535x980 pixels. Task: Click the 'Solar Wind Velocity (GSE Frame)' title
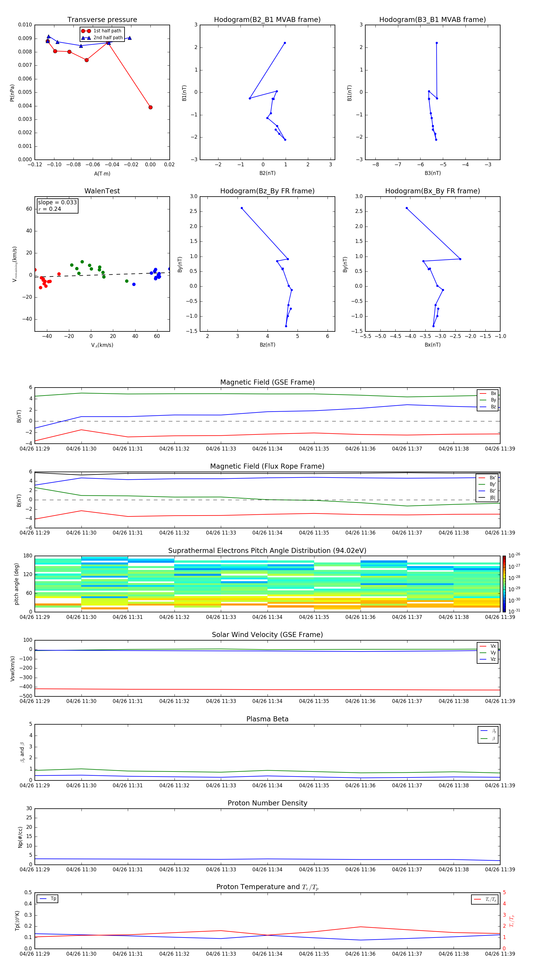click(x=267, y=635)
